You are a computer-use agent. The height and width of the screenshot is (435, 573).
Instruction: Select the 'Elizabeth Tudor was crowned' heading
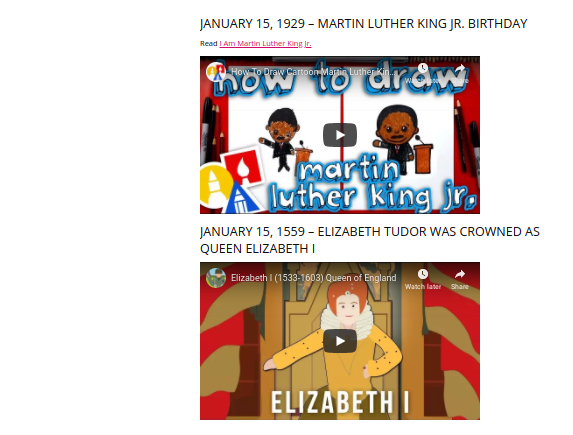tap(370, 240)
